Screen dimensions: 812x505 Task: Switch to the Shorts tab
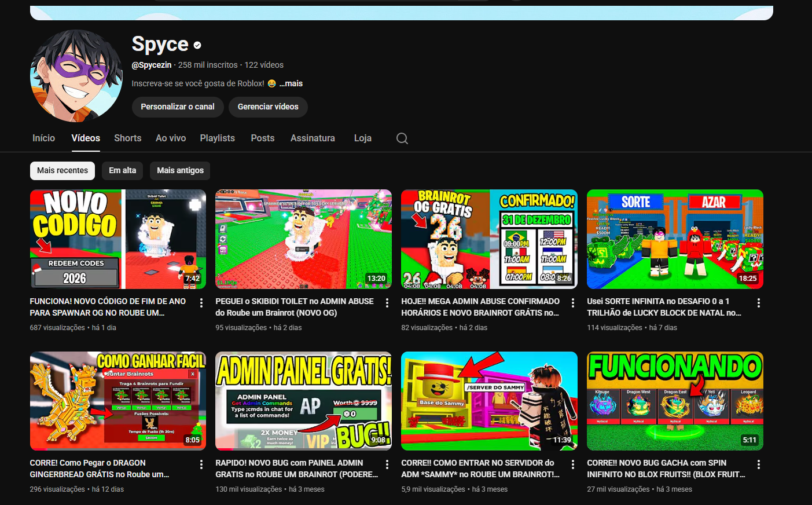point(127,138)
